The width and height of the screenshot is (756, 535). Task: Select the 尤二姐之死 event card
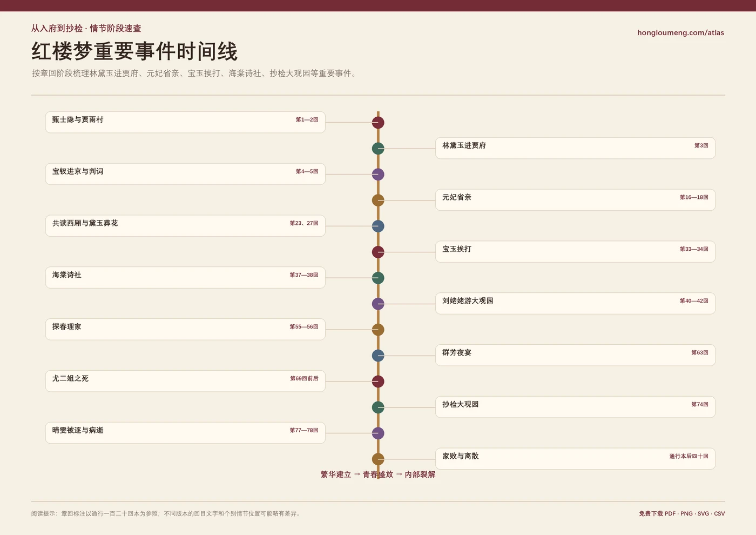click(185, 381)
